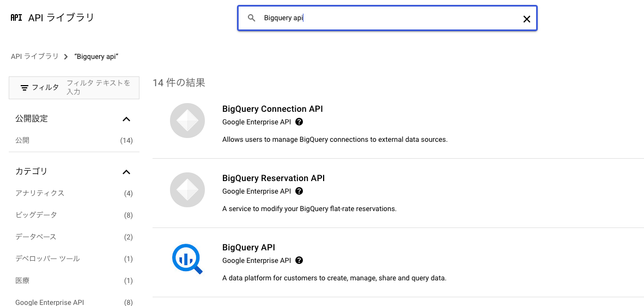Click the API logo icon beside API ライブラリ
This screenshot has height=306, width=644.
[16, 17]
